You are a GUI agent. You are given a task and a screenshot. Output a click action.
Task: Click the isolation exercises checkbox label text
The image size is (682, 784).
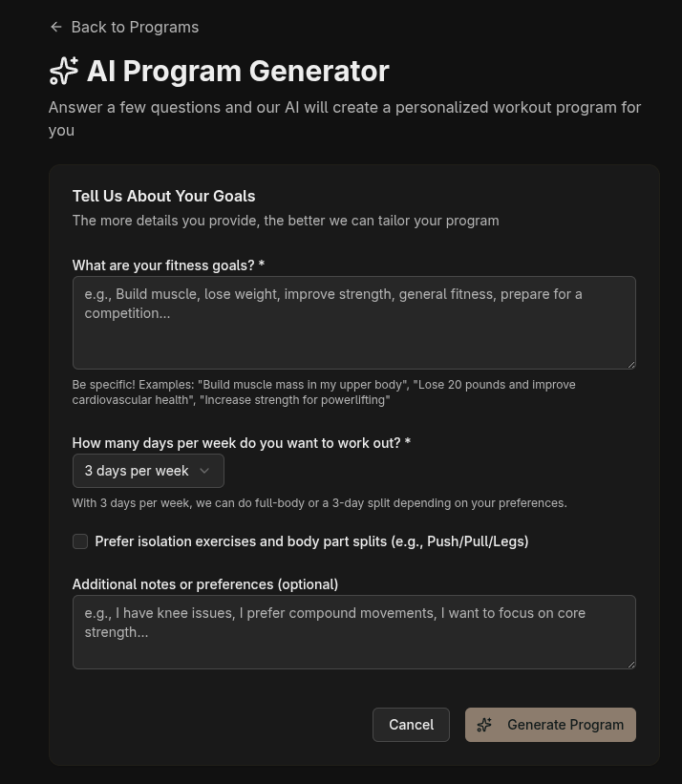[311, 541]
